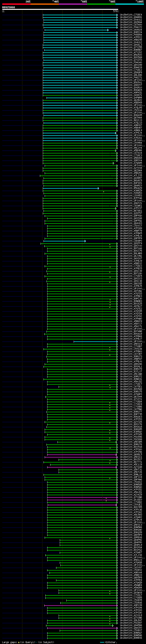146x644 pixels.
Task: Select the UniRef100_Q0JEE0 label
Action: (x=131, y=500)
